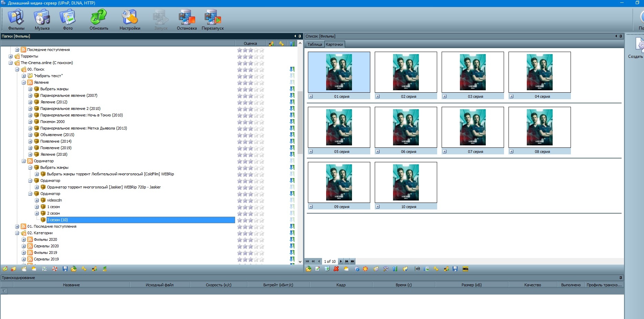Toggle the plus box on 06 серия card

(x=378, y=152)
